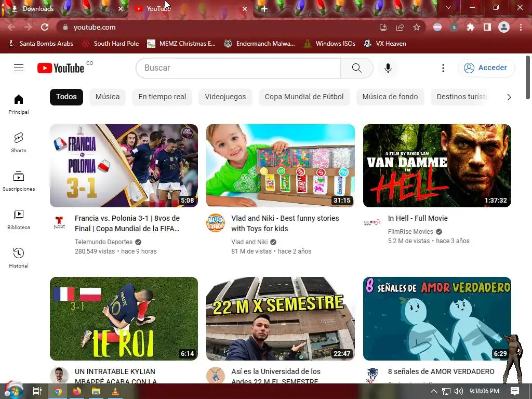This screenshot has width=532, height=399.
Task: Select Copa Mundial de Fútbol chip
Action: tap(304, 97)
